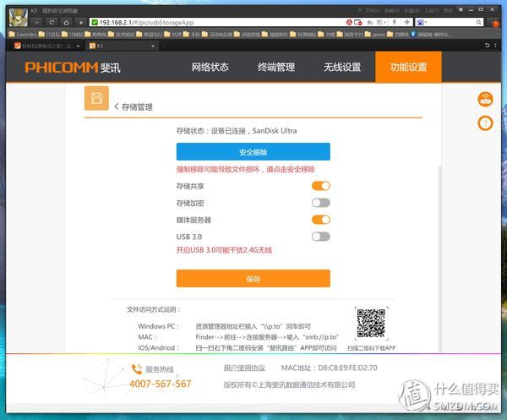Open the 用户使用协议 link

pyautogui.click(x=244, y=368)
